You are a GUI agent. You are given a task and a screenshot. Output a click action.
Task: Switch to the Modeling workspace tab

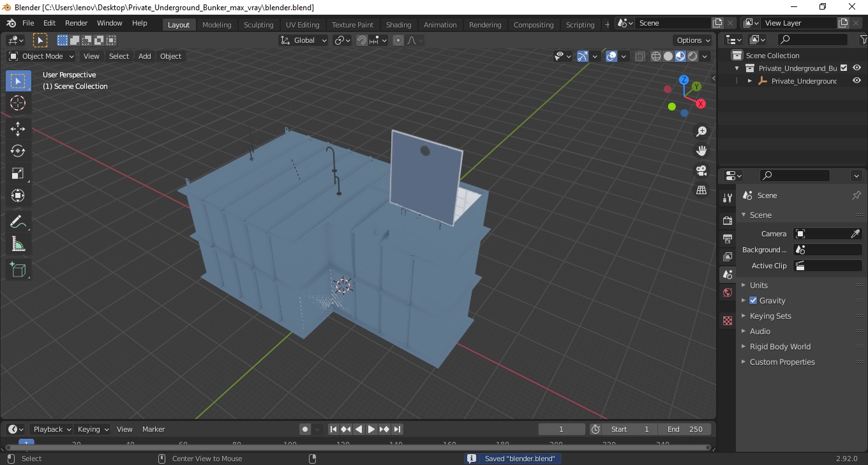(x=216, y=25)
